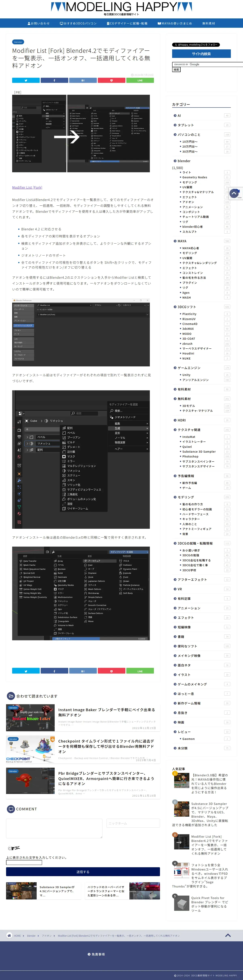
Task: Open the Substance 3D Sampler subcategory
Action: pyautogui.click(x=199, y=452)
